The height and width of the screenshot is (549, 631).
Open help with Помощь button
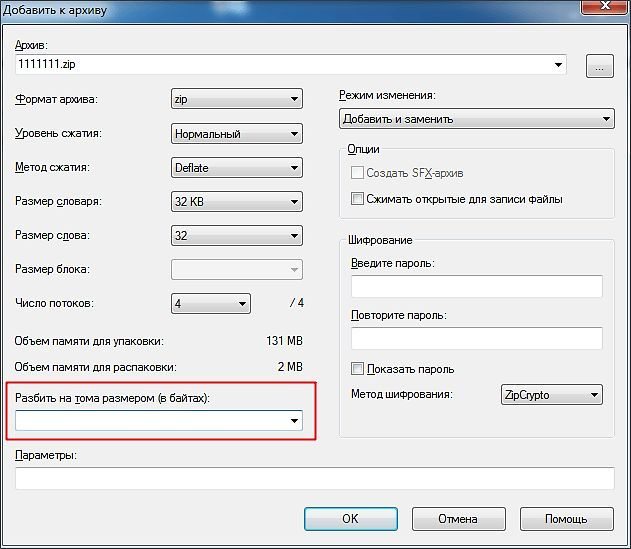[567, 519]
